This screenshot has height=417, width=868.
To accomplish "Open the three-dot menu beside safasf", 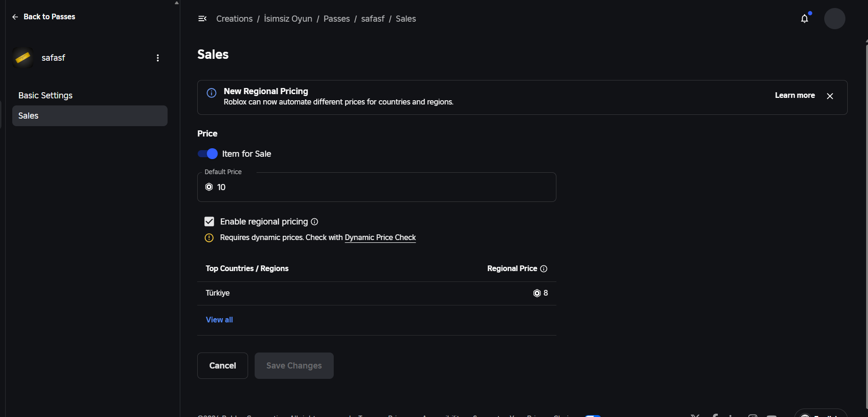I will pyautogui.click(x=158, y=58).
